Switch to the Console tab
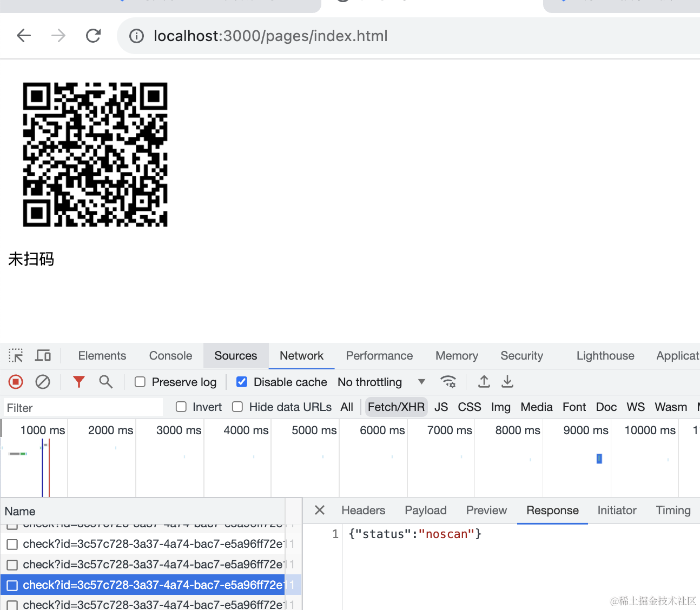The height and width of the screenshot is (610, 700). pyautogui.click(x=170, y=356)
